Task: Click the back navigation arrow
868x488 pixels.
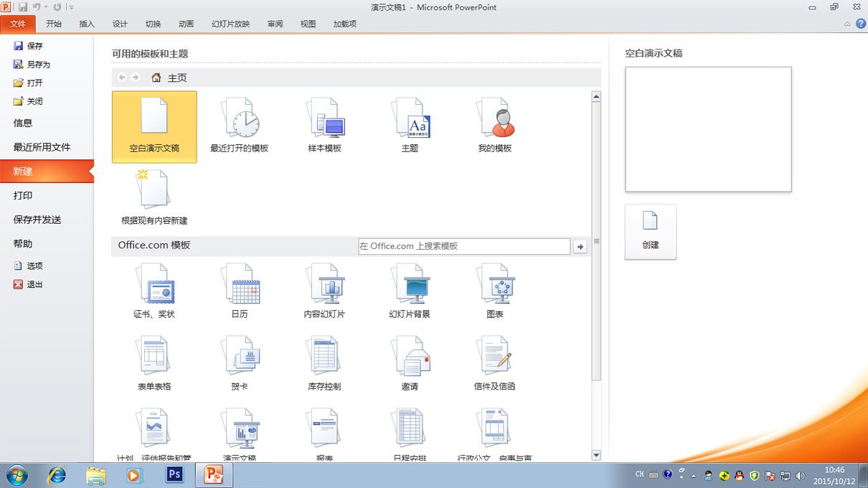Action: click(122, 78)
